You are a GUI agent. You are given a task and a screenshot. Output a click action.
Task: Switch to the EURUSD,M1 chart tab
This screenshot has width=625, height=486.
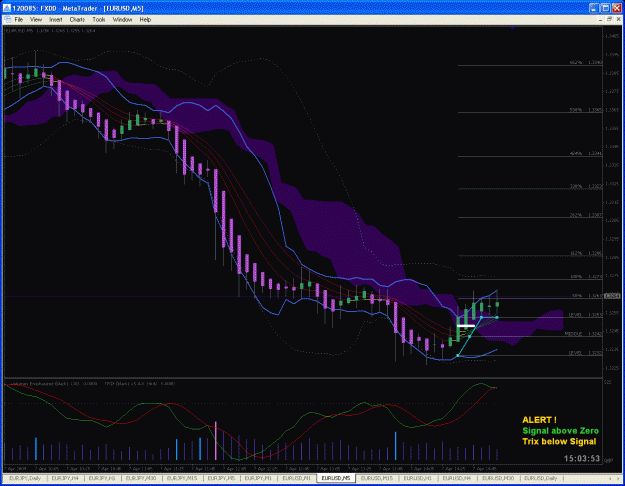[296, 478]
